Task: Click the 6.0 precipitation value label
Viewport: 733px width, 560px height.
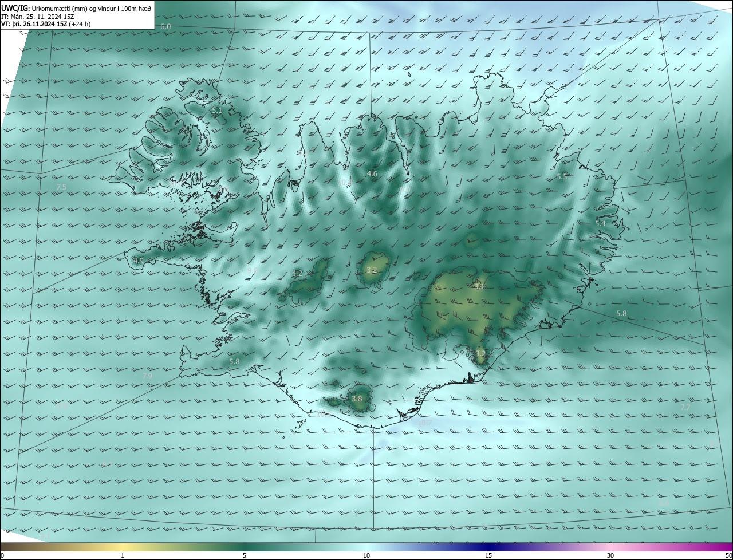Action: click(165, 27)
